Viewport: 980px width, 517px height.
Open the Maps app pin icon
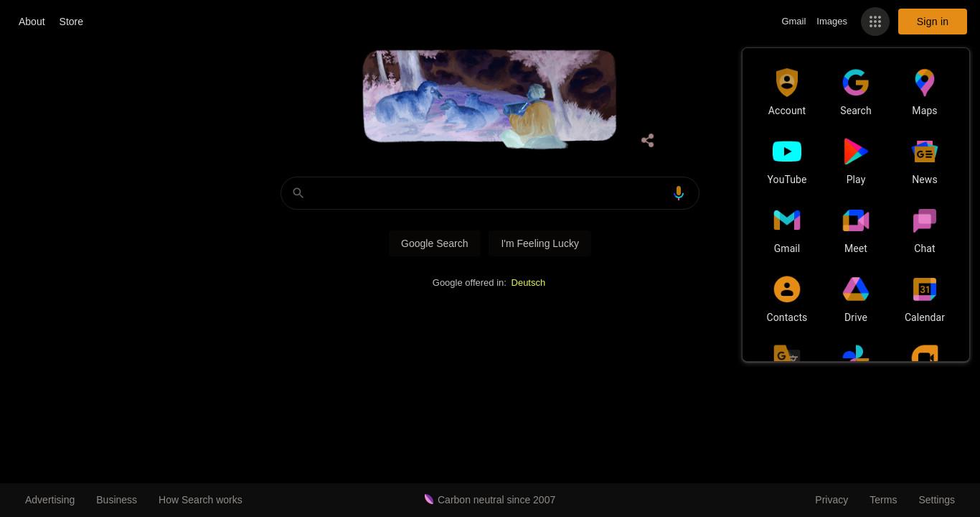point(925,83)
